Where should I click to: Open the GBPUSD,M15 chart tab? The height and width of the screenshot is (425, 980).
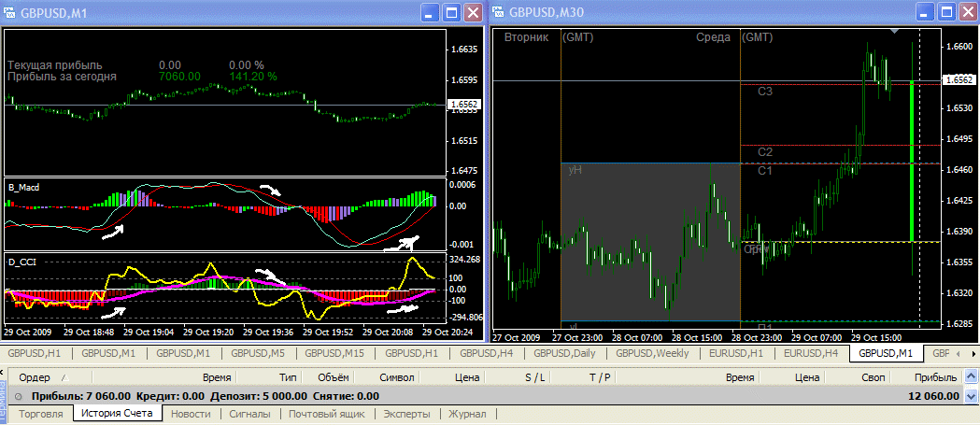tap(334, 353)
